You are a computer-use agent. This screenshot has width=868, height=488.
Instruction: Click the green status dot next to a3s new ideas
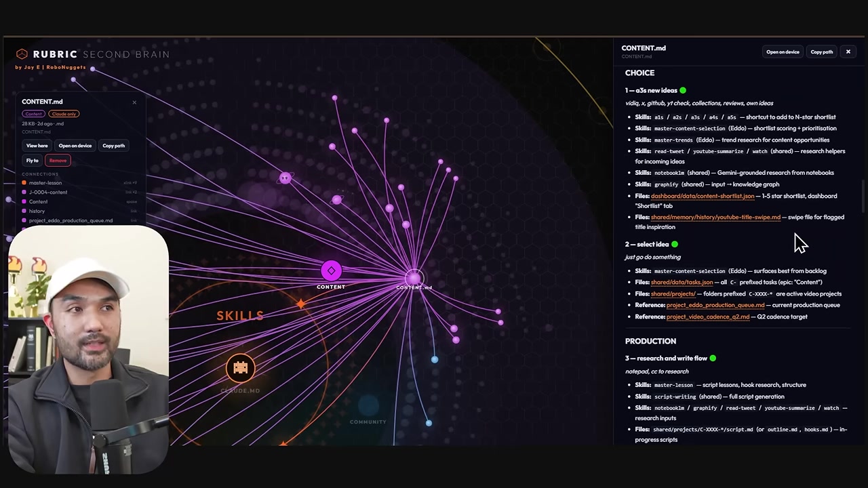(x=683, y=90)
